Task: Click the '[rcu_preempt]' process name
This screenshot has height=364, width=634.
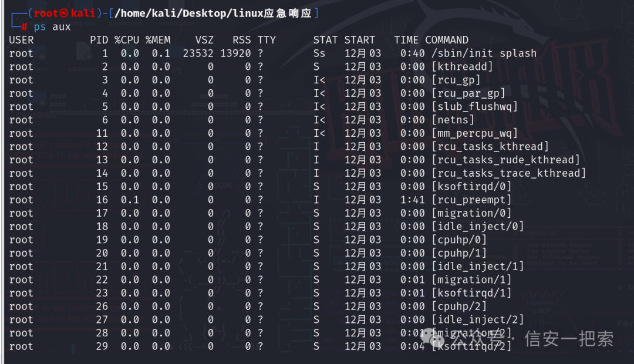Action: (x=471, y=200)
